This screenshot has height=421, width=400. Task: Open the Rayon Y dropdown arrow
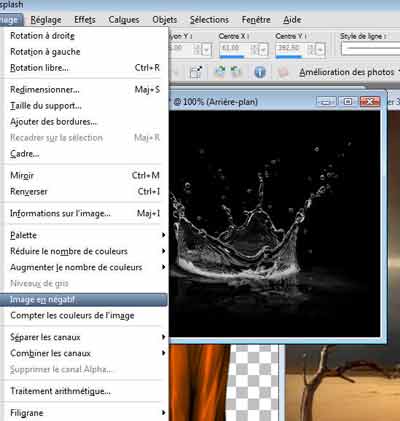(x=207, y=50)
